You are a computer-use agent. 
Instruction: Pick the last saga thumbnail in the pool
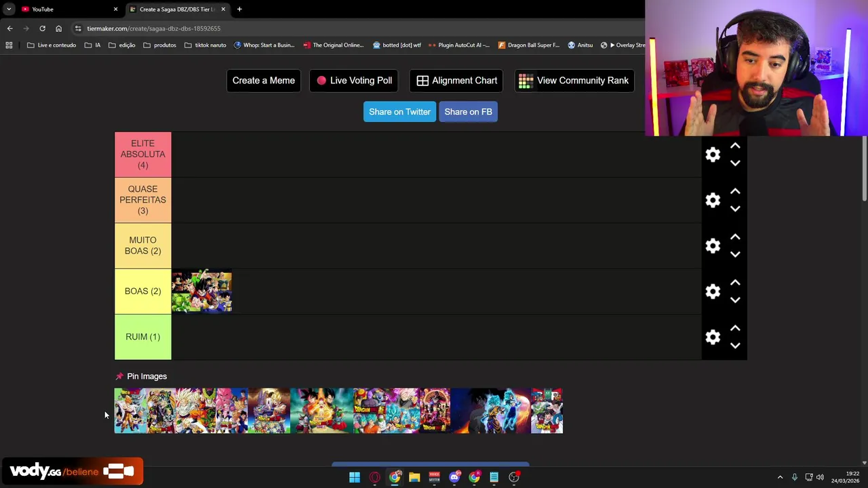coord(547,411)
